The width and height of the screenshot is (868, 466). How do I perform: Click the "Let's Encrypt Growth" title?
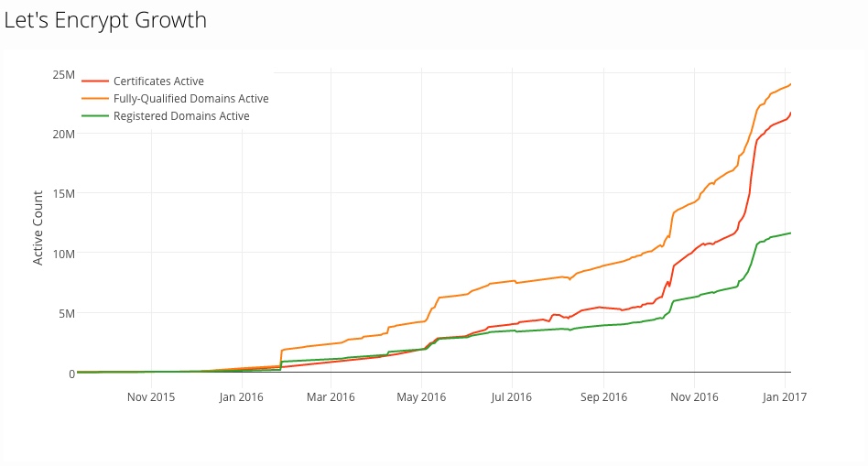pyautogui.click(x=105, y=20)
